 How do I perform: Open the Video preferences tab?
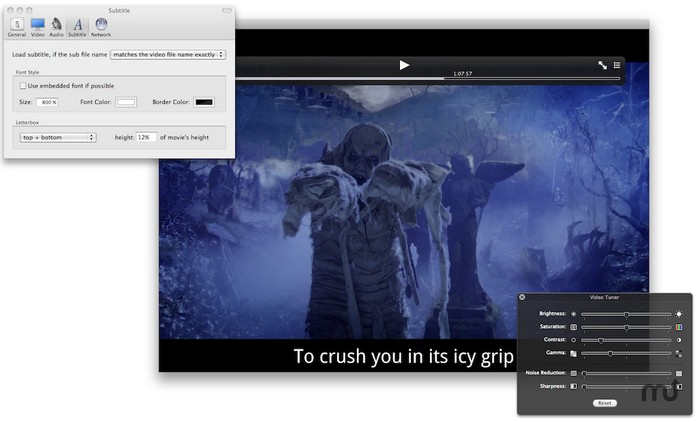tap(38, 27)
